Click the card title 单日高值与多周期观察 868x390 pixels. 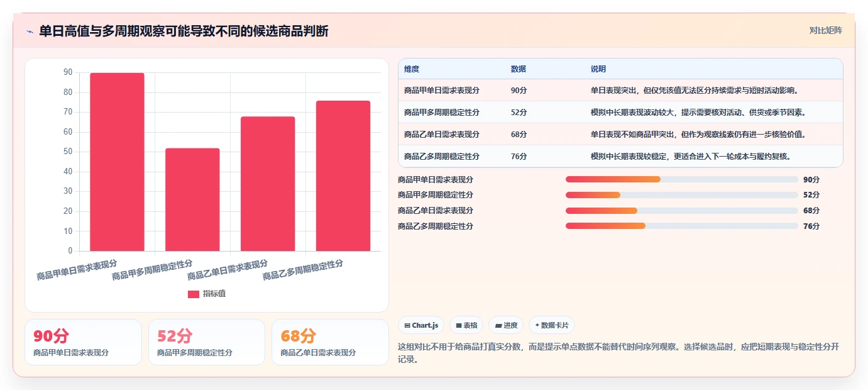[184, 31]
